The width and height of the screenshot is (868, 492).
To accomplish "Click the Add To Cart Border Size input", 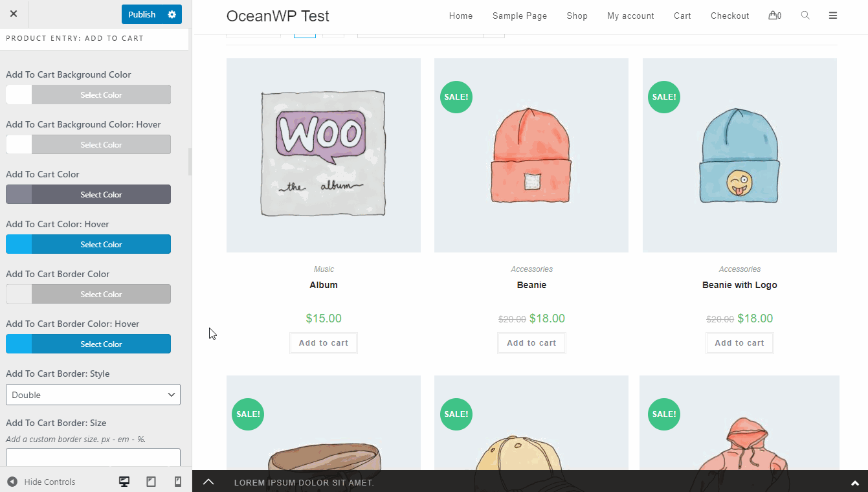I will pyautogui.click(x=93, y=457).
